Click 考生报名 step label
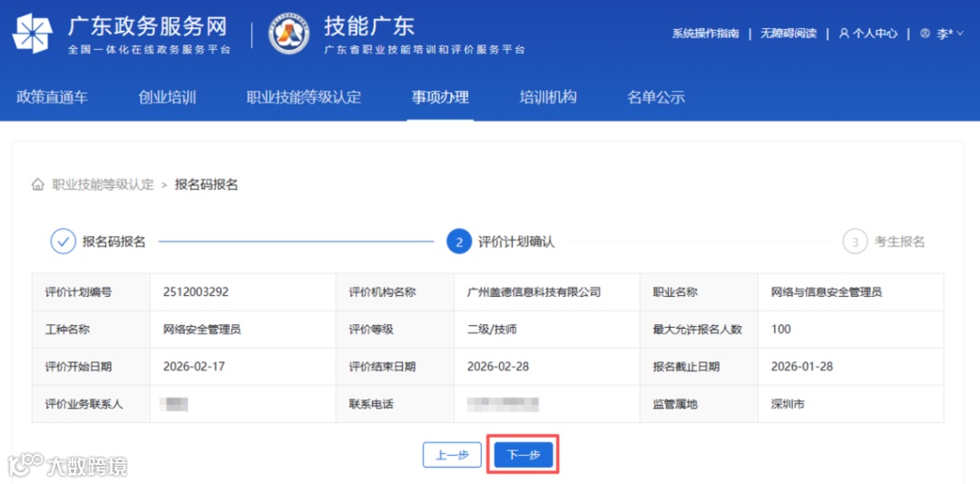The width and height of the screenshot is (980, 484). tap(899, 242)
